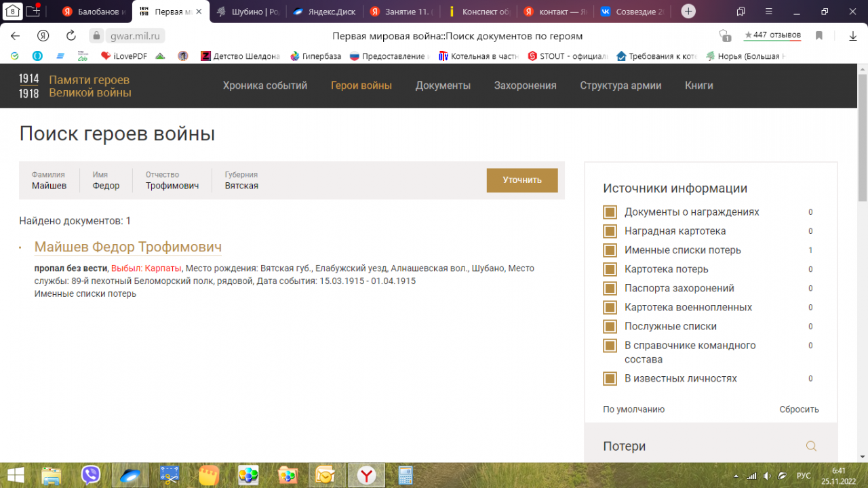Reload the page with the refresh icon
Image resolution: width=868 pixels, height=488 pixels.
point(71,36)
